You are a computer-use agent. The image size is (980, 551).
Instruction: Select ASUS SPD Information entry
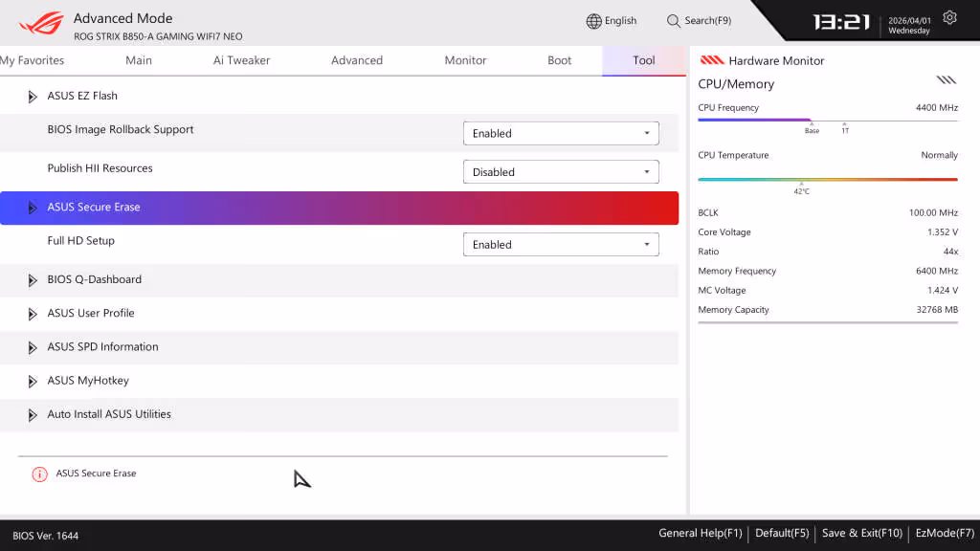coord(340,347)
